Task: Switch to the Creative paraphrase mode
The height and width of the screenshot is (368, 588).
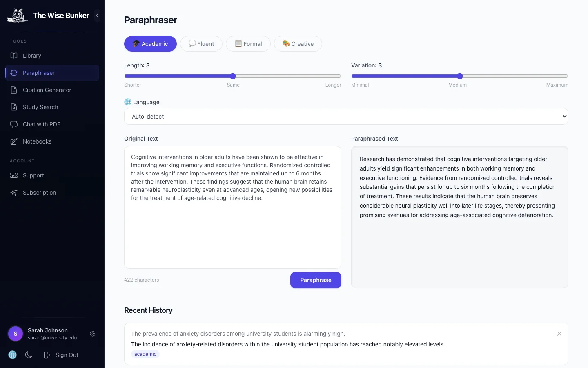Action: point(298,44)
